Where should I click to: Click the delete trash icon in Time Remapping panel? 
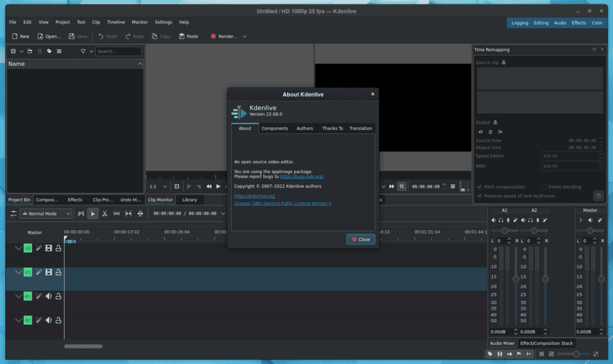click(x=599, y=196)
